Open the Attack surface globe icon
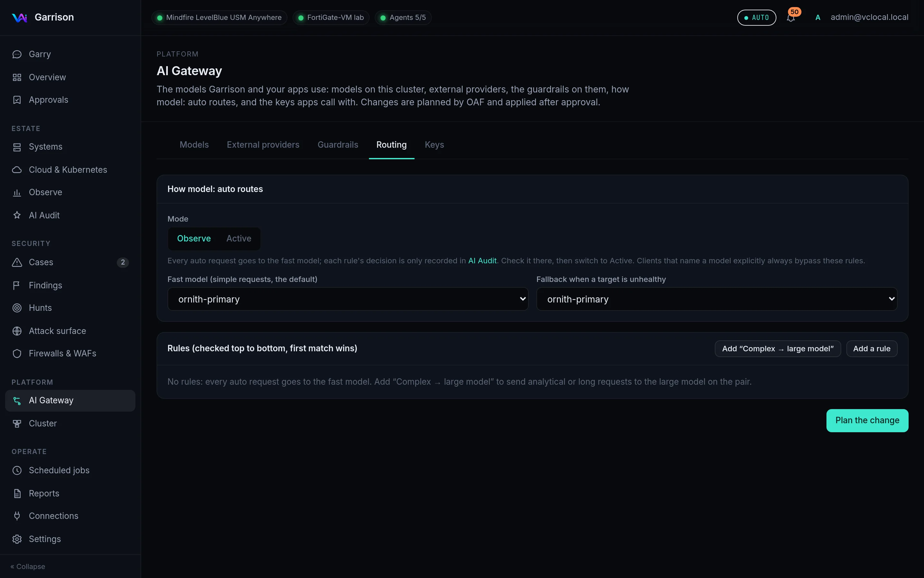This screenshot has width=924, height=578. [17, 331]
